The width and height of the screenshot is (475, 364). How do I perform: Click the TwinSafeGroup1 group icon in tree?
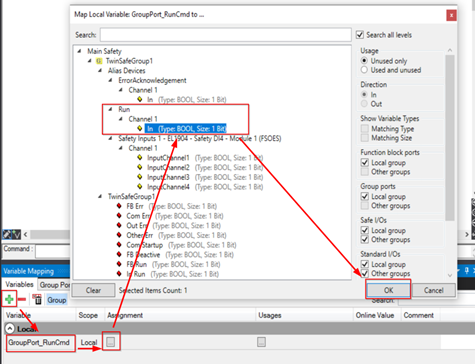tap(99, 61)
